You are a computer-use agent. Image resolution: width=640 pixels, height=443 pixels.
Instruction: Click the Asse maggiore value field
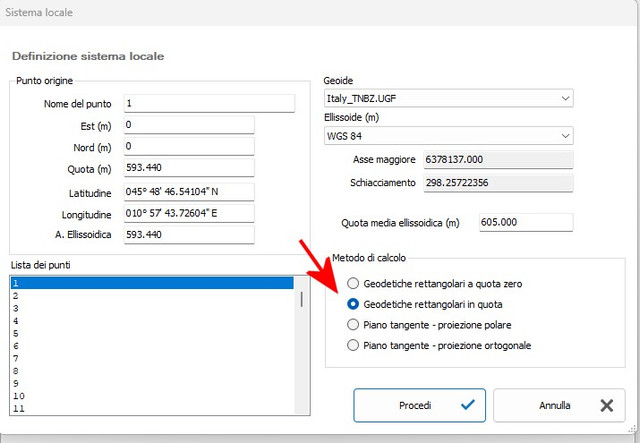tap(498, 160)
